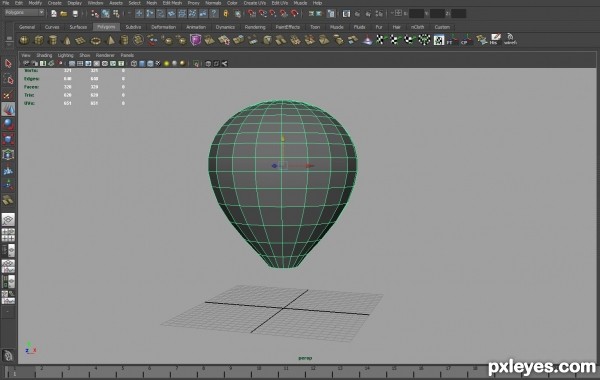Image resolution: width=600 pixels, height=380 pixels.
Task: Open the Custom shelf tab
Action: [x=442, y=27]
